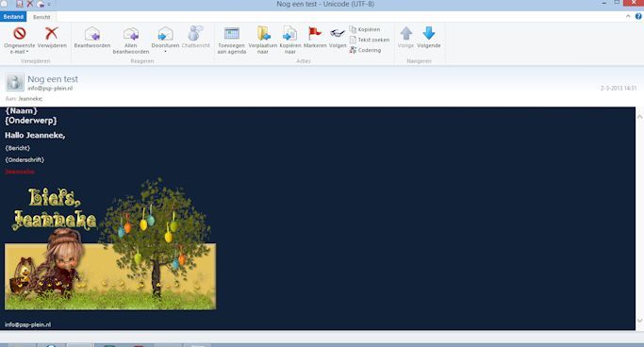
Task: Switch to the Bericht tab
Action: (x=41, y=17)
